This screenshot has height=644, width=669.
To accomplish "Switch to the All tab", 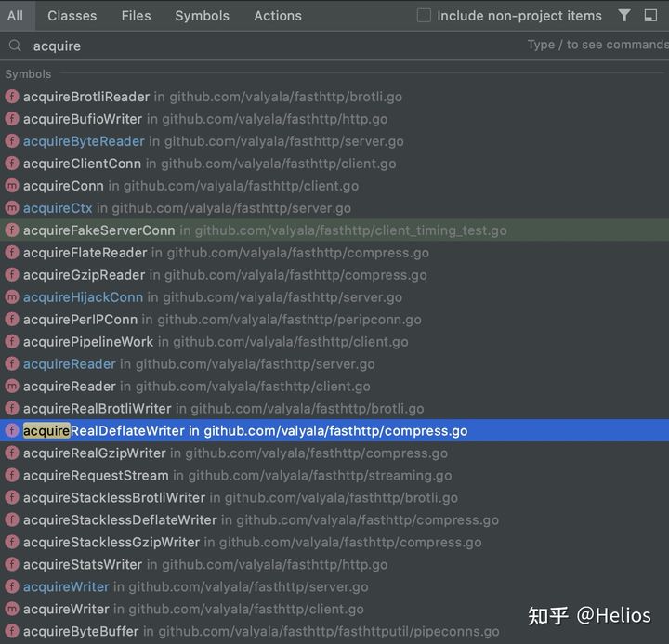I will 16,16.
